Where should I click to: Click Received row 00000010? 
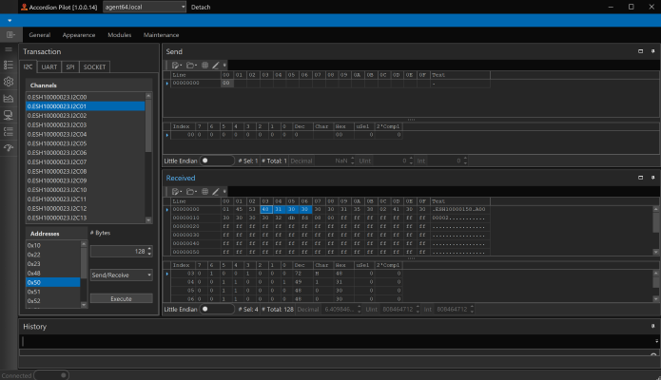pos(330,218)
